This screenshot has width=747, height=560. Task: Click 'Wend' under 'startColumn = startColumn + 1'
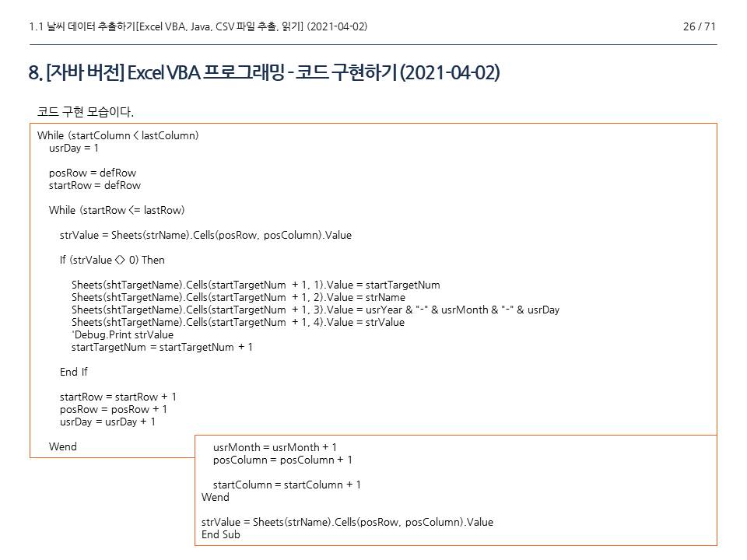[x=216, y=497]
